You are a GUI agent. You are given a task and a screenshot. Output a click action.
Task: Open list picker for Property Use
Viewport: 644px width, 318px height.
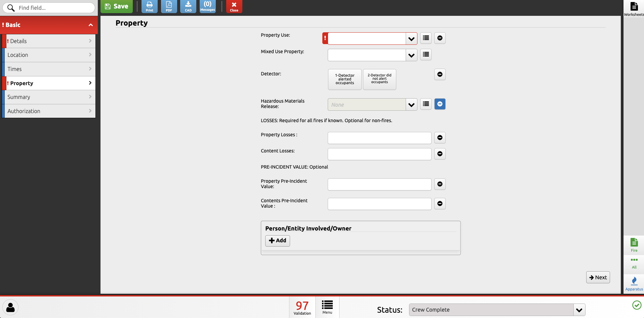(426, 38)
